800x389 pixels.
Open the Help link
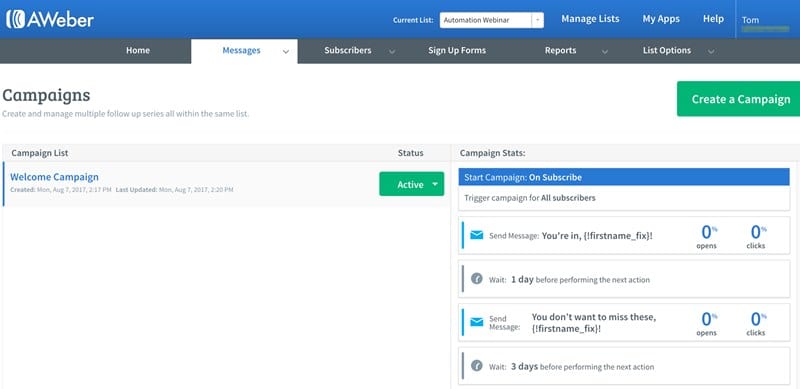tap(713, 19)
